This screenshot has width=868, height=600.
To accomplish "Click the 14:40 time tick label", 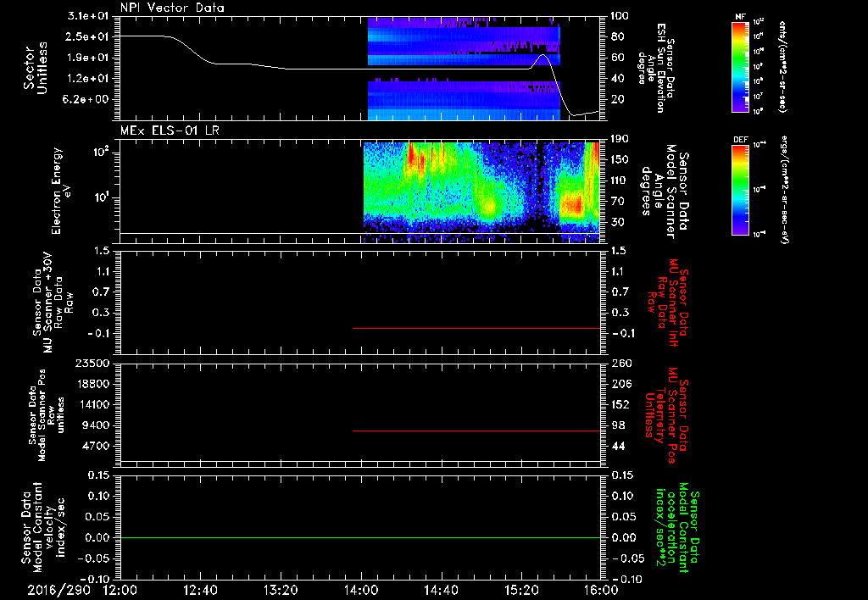I will (441, 590).
